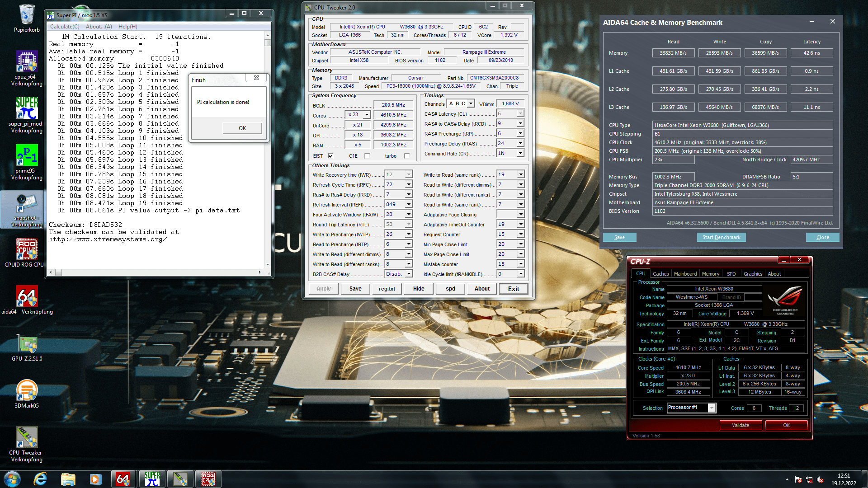868x488 pixels.
Task: Toggle the EIST checkbox in CPU-Tweaker
Action: pos(330,156)
